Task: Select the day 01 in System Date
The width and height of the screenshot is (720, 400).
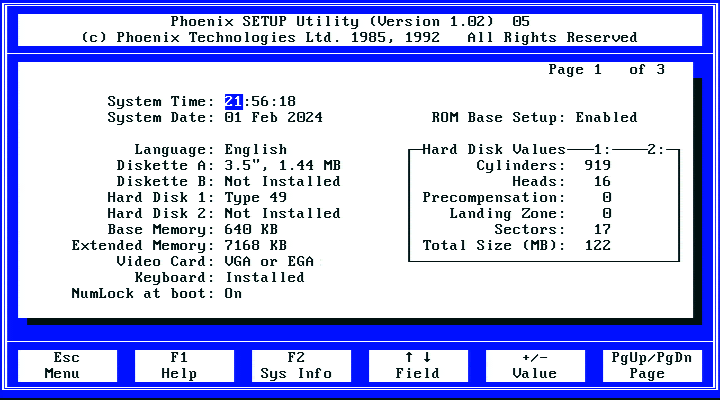Action: pyautogui.click(x=233, y=118)
